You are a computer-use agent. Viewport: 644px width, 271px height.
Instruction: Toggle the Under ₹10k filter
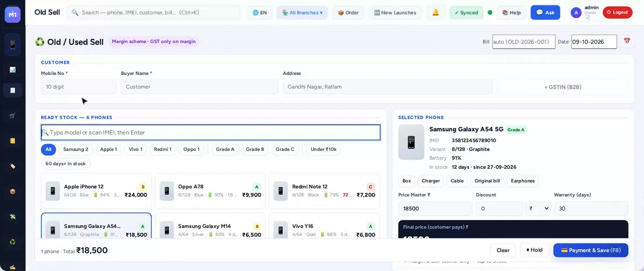click(323, 150)
